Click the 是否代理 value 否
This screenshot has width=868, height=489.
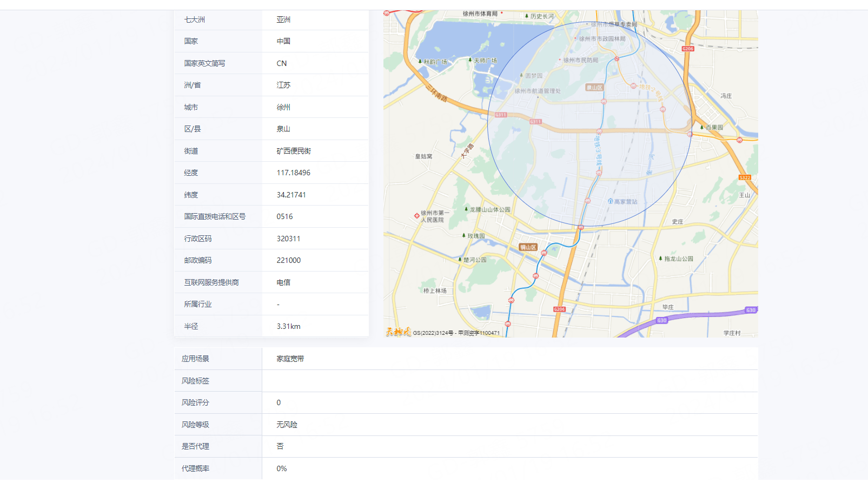pyautogui.click(x=280, y=446)
